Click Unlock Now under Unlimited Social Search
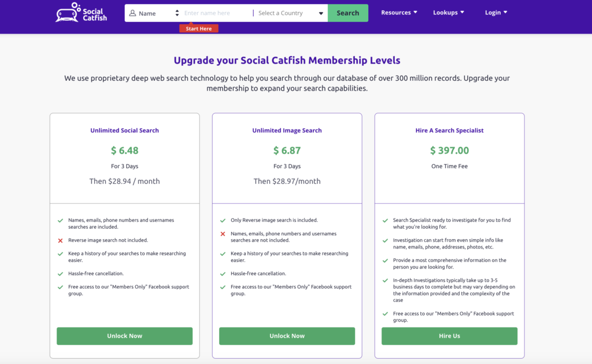The height and width of the screenshot is (364, 592). [124, 336]
